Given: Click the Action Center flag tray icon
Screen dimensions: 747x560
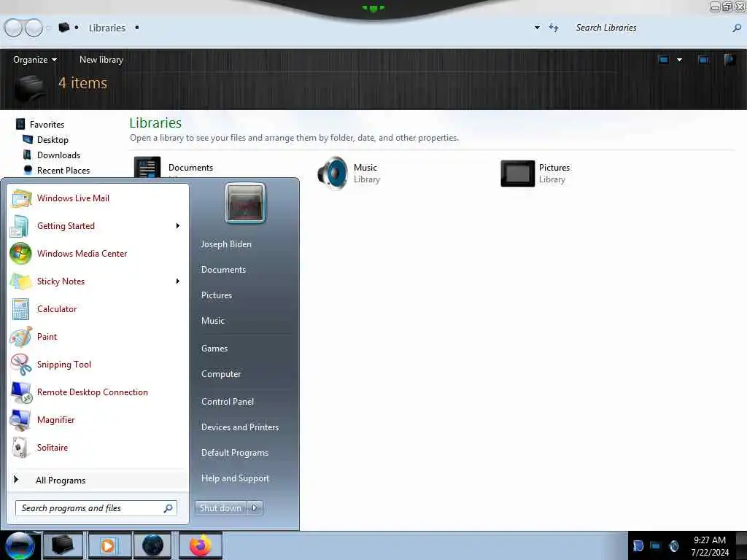Looking at the screenshot, I should [x=638, y=545].
